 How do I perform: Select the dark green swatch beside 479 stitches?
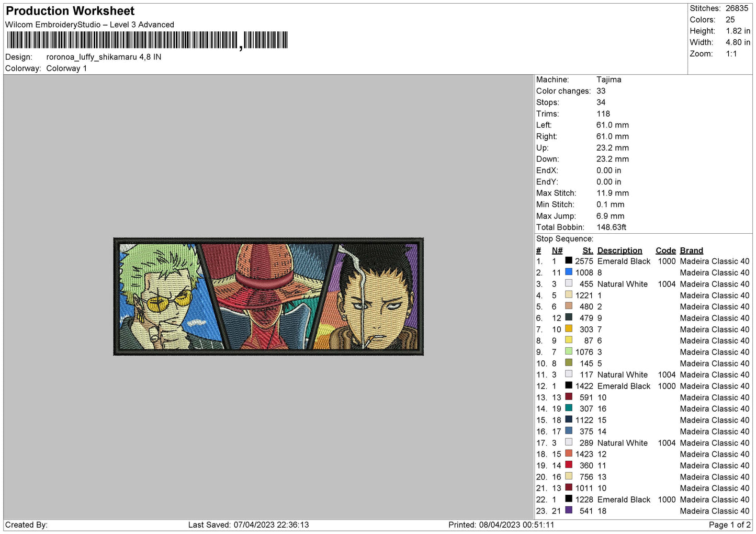pos(569,317)
